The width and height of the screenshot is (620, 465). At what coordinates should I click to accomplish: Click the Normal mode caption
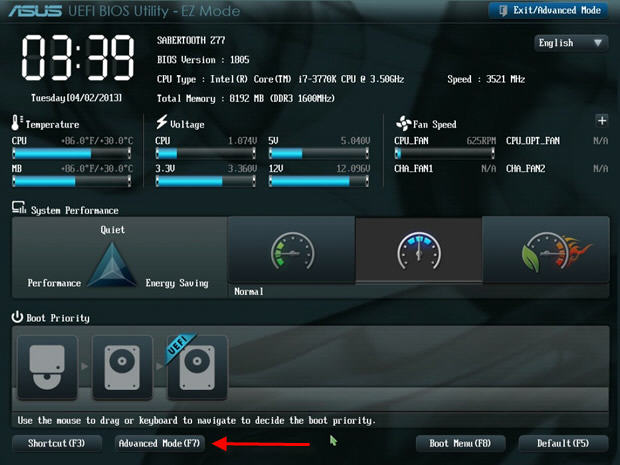pyautogui.click(x=249, y=292)
